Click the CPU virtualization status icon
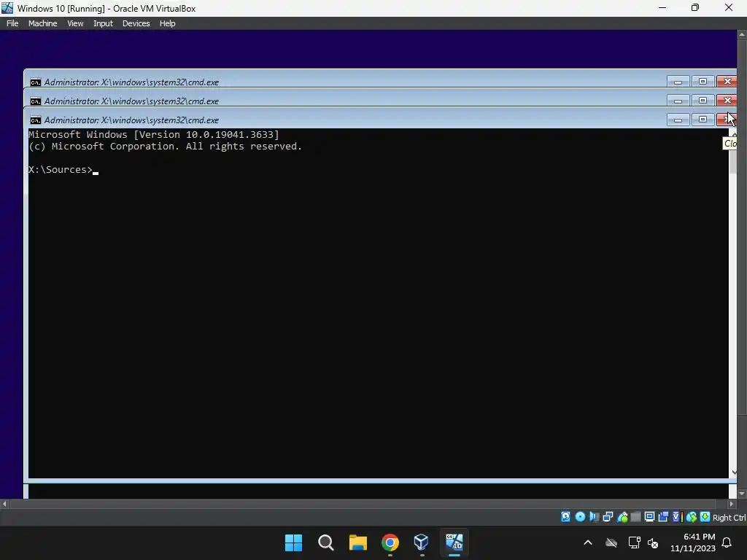747x560 pixels. click(x=678, y=517)
